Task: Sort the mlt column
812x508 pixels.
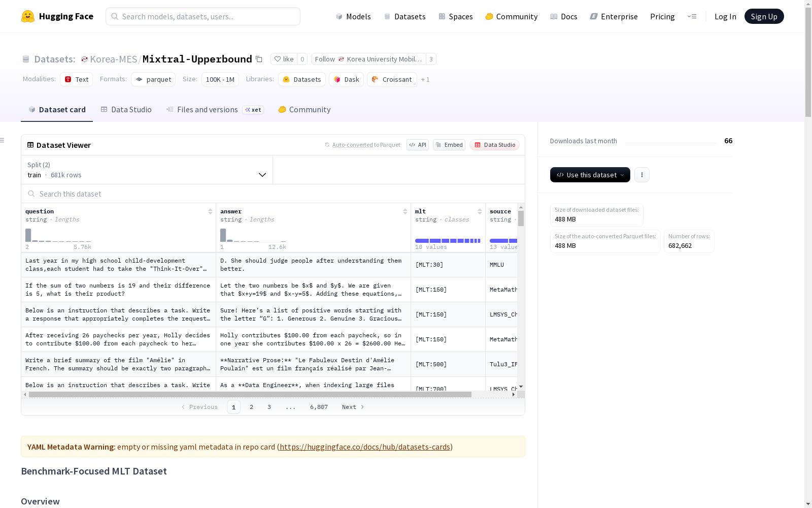Action: click(x=480, y=211)
